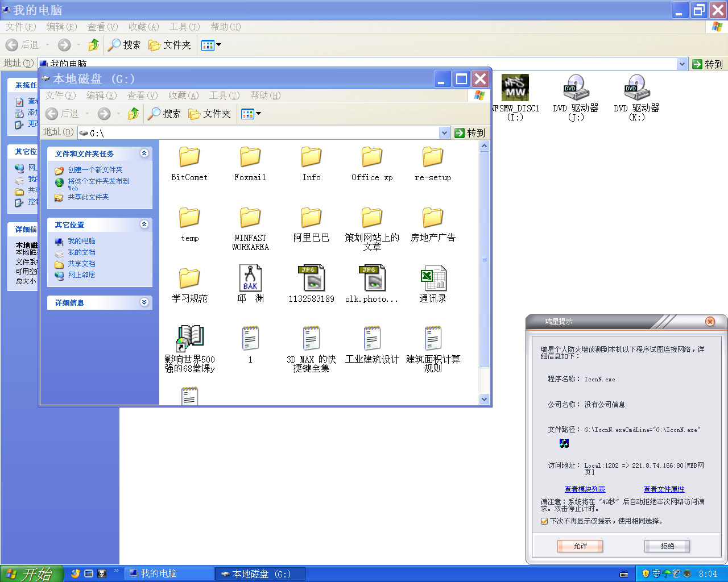The image size is (728, 582).
Task: Expand the 详细信息 panel in G: window
Action: click(144, 302)
